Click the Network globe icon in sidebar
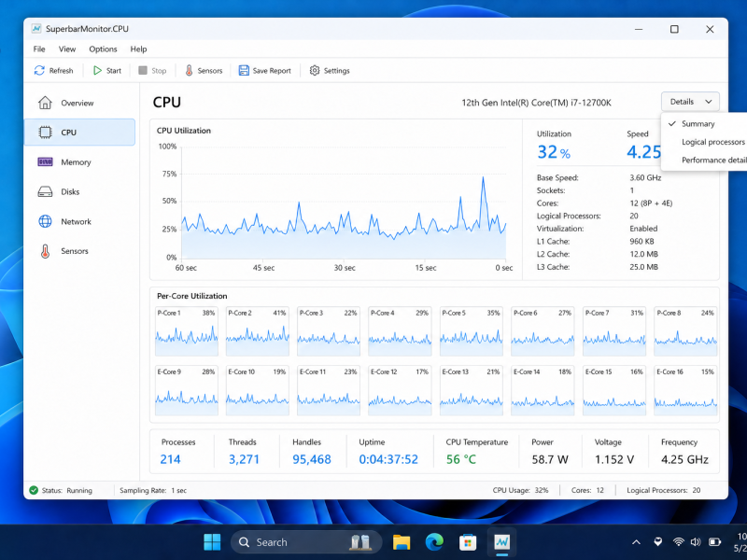 [45, 221]
